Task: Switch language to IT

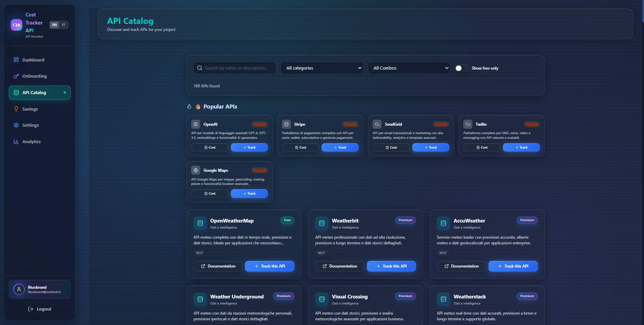Action: pos(63,25)
